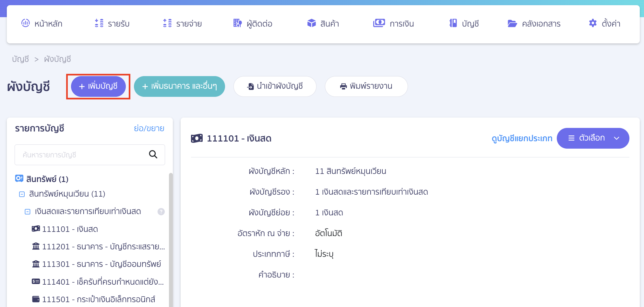The width and height of the screenshot is (644, 307).
Task: Open the การเงิน menu
Action: pos(393,23)
